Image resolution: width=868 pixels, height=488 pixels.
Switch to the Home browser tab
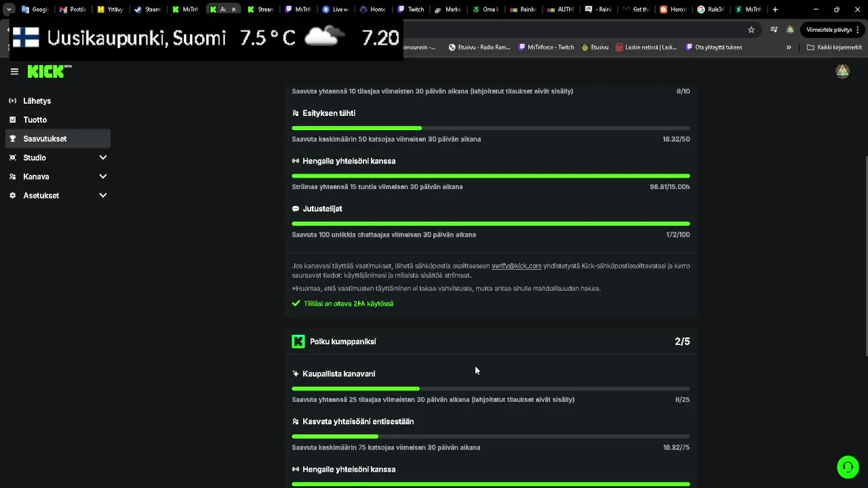(372, 9)
